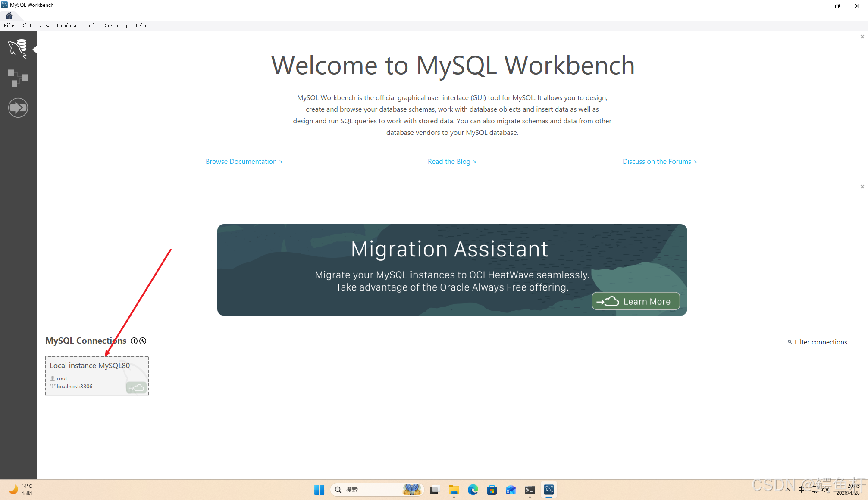Follow the Read the Blog link
Screen dimensions: 868x500
click(452, 162)
